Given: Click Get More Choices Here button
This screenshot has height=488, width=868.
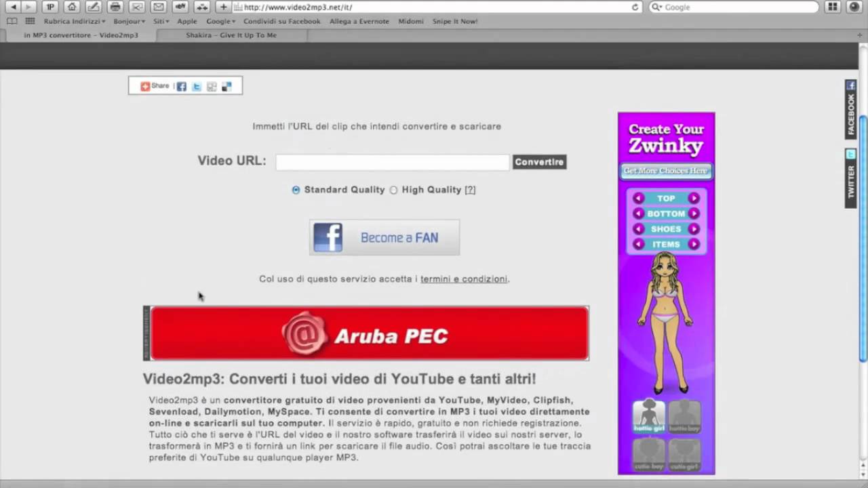Looking at the screenshot, I should 666,171.
